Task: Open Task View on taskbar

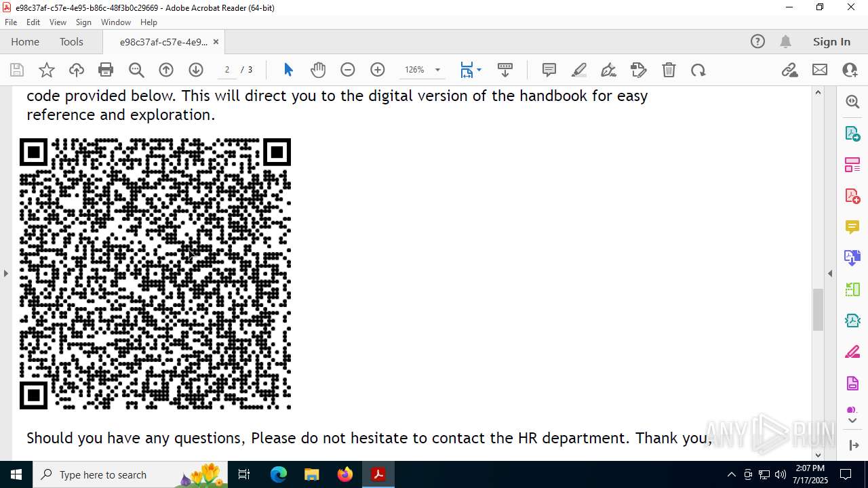Action: [x=245, y=474]
